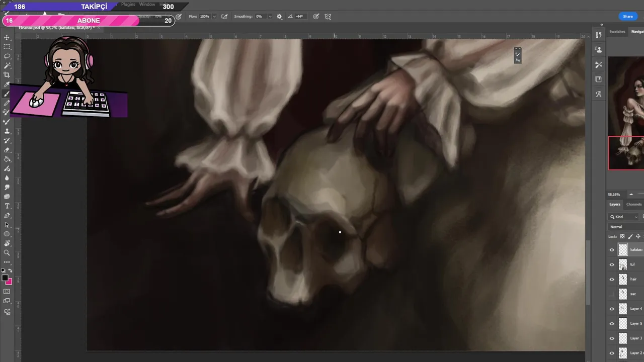
Task: Click the pink background color swatch
Action: (9, 281)
